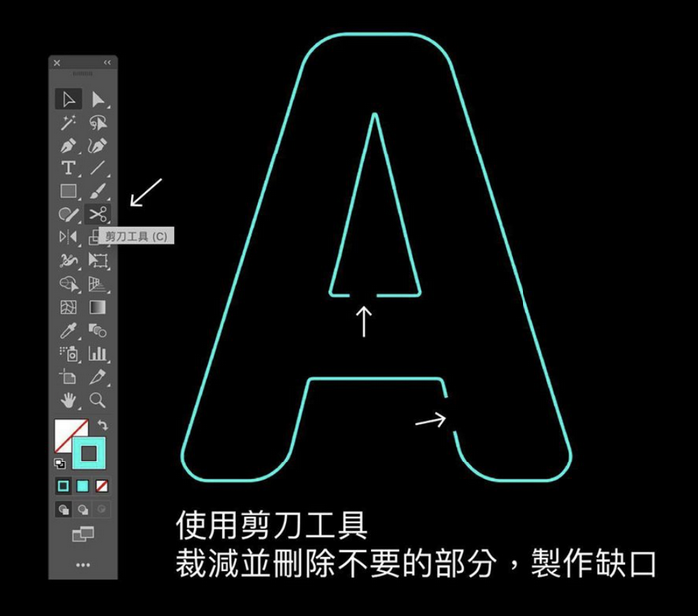Close the tools panel

click(57, 63)
